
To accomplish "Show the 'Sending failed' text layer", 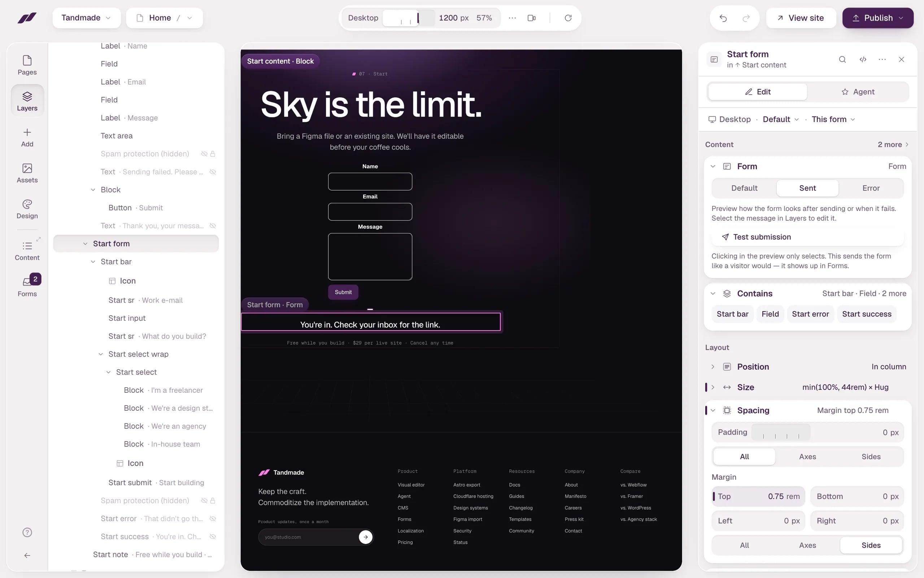I will [213, 172].
